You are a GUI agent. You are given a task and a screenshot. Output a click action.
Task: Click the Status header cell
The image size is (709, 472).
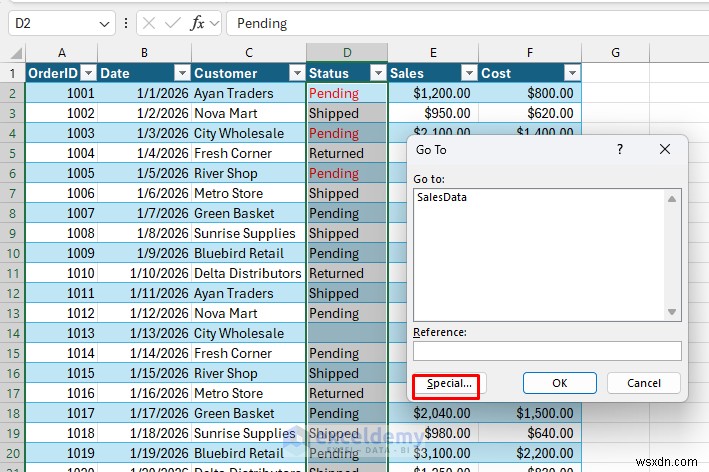click(347, 73)
